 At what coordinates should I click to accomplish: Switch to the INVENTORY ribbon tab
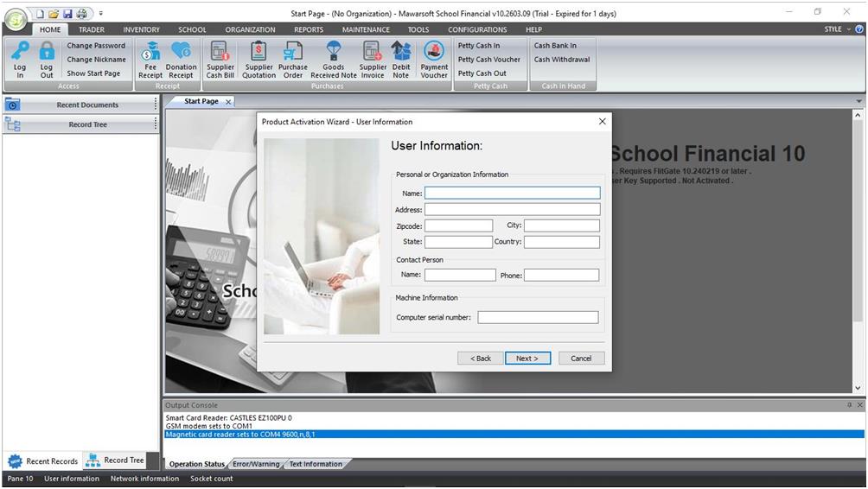[x=141, y=29]
